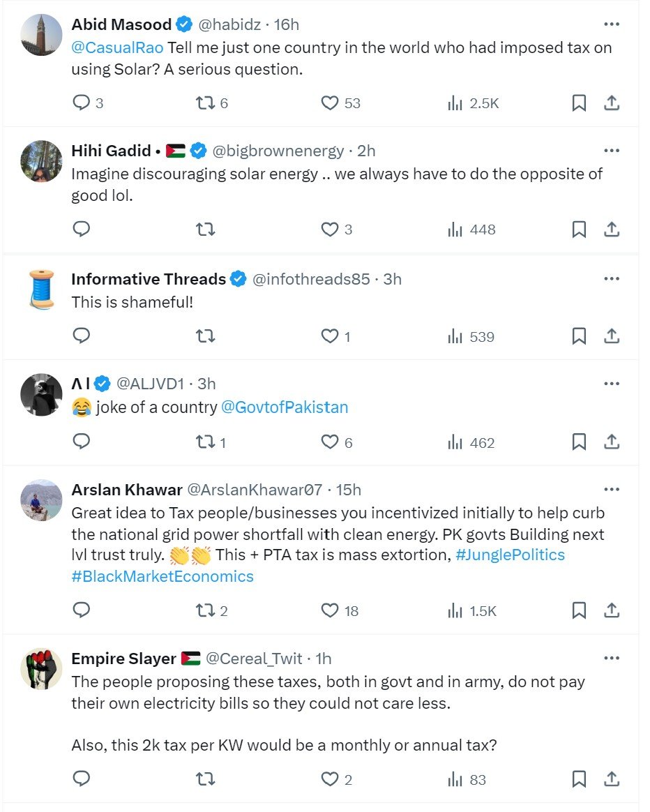Bookmark the Informative Threads tweet
The image size is (650, 812).
click(x=579, y=336)
